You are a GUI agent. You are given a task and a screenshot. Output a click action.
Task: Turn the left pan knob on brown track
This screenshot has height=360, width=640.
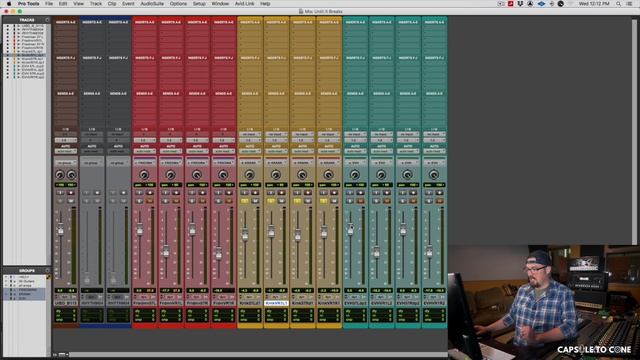pyautogui.click(x=60, y=175)
